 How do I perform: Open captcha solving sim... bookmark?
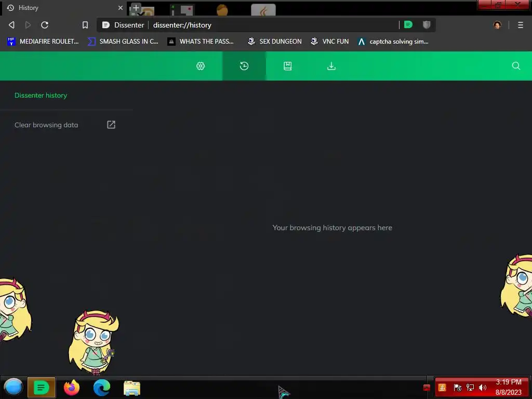pyautogui.click(x=393, y=42)
